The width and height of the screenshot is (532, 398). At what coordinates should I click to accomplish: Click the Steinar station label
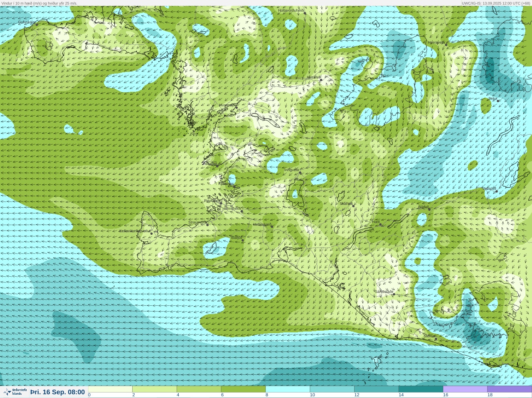pos(429,336)
